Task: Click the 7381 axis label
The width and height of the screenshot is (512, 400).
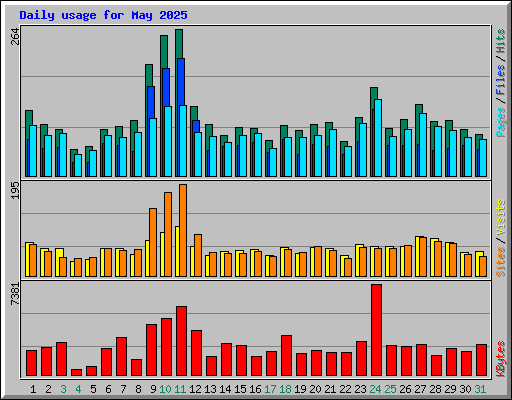Action: [16, 294]
